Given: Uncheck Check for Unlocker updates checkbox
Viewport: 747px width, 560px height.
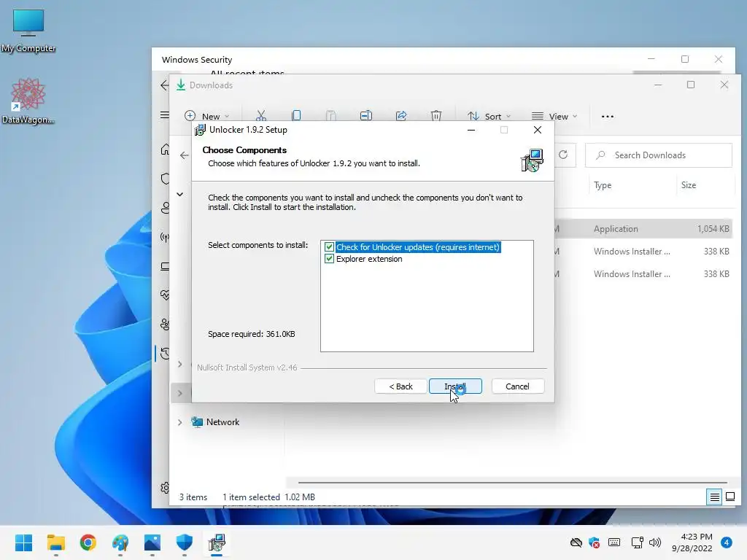Looking at the screenshot, I should point(329,247).
